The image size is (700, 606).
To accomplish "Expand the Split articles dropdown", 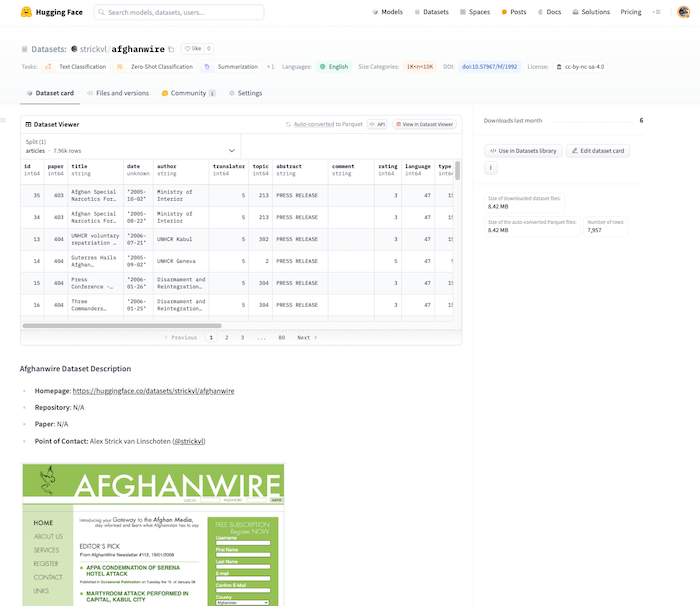I will (x=130, y=146).
